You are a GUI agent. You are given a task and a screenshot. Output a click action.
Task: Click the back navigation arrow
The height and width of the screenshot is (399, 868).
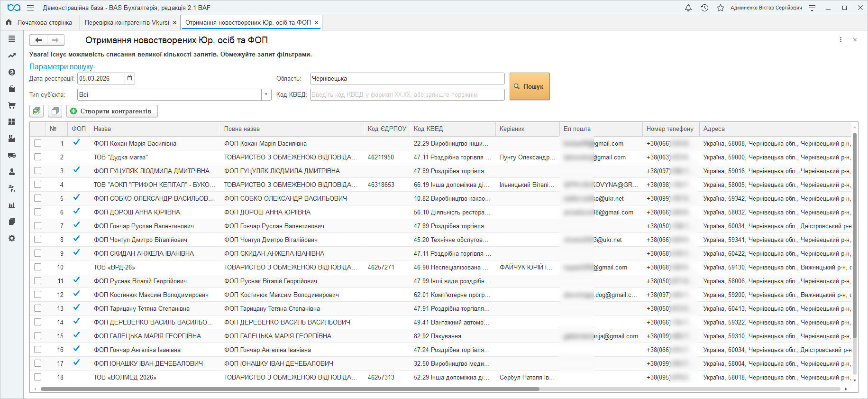38,40
